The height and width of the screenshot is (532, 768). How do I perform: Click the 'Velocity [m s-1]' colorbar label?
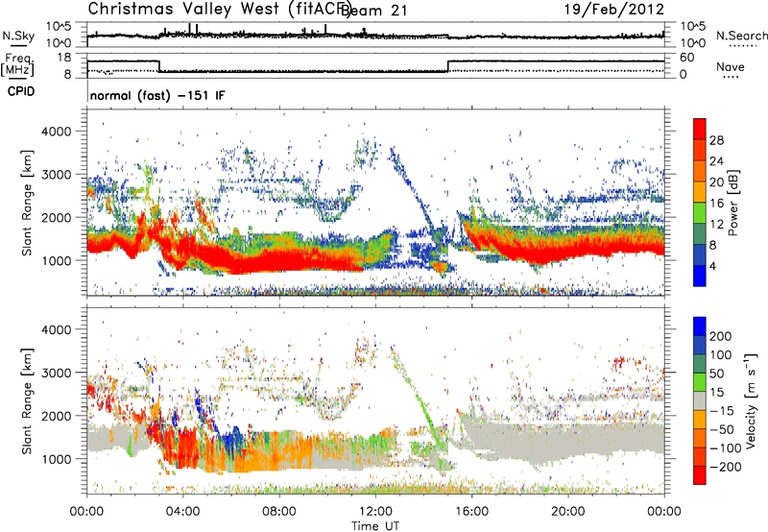751,400
